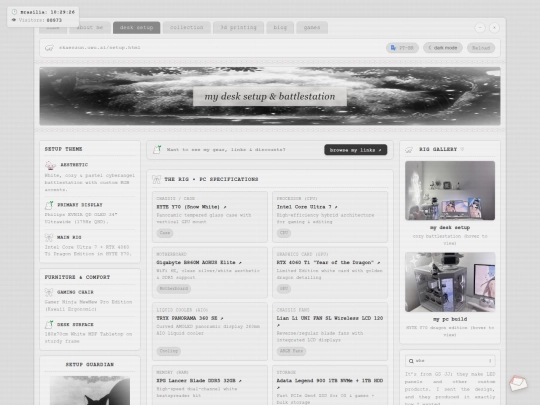540x405 pixels.
Task: Click the 'LIQUID COOLER (AIO)' card label
Action: click(x=182, y=310)
